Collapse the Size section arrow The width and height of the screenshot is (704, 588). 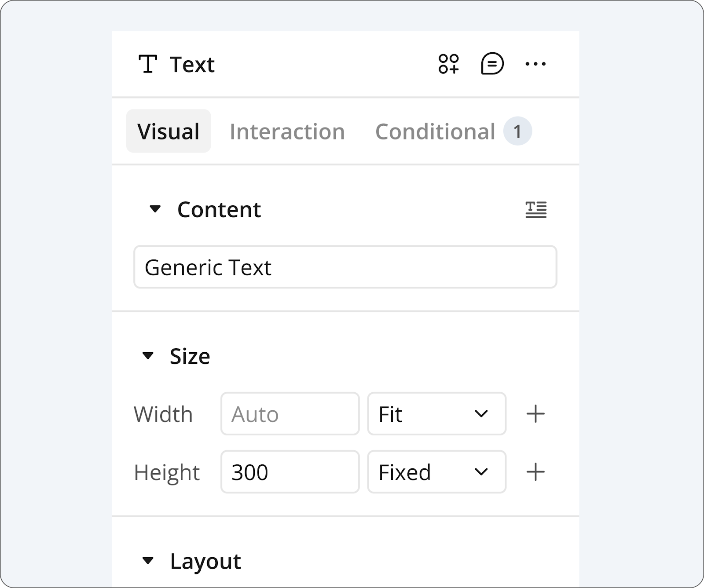[x=148, y=355]
